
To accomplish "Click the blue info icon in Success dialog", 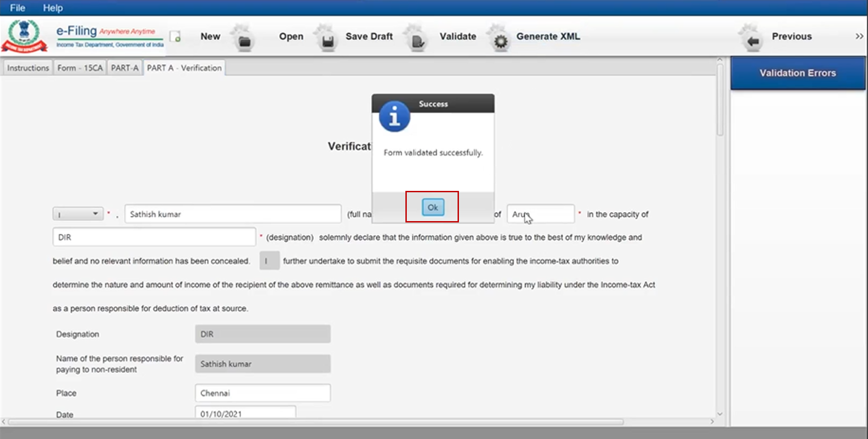I will (394, 117).
